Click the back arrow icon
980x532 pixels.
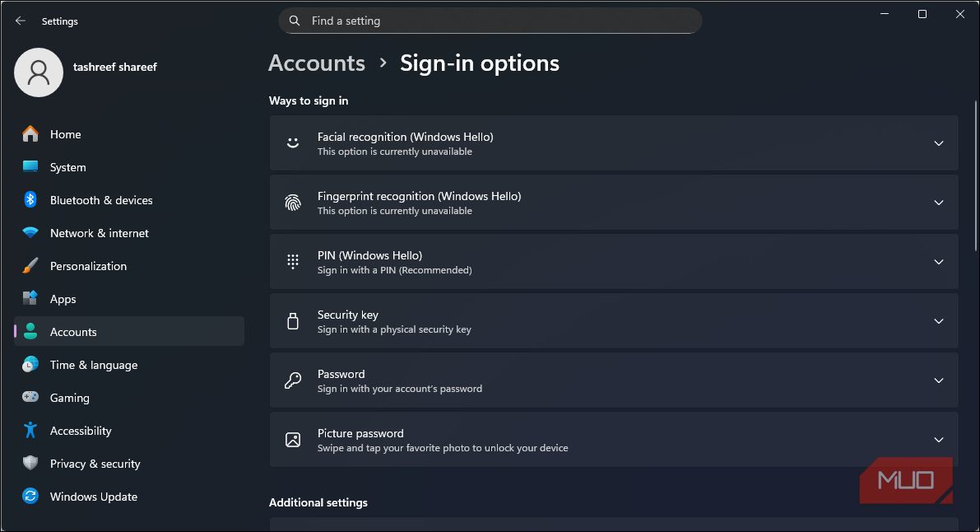(20, 21)
